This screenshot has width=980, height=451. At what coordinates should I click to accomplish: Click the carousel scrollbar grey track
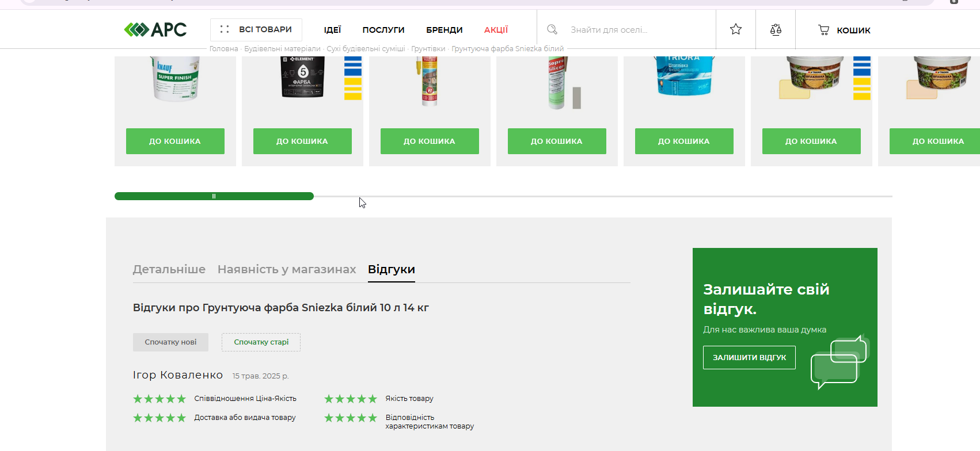click(603, 196)
